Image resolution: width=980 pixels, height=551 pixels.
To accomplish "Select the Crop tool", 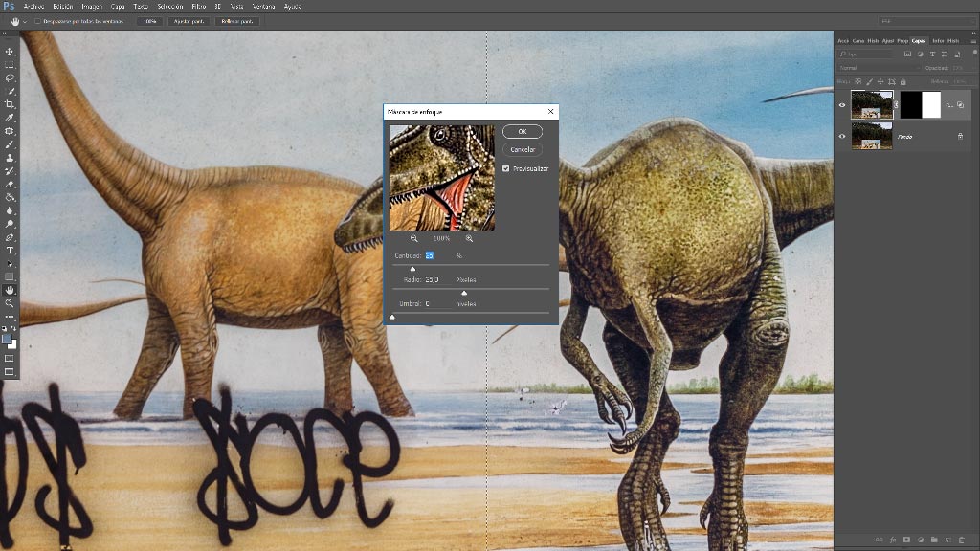I will point(10,104).
